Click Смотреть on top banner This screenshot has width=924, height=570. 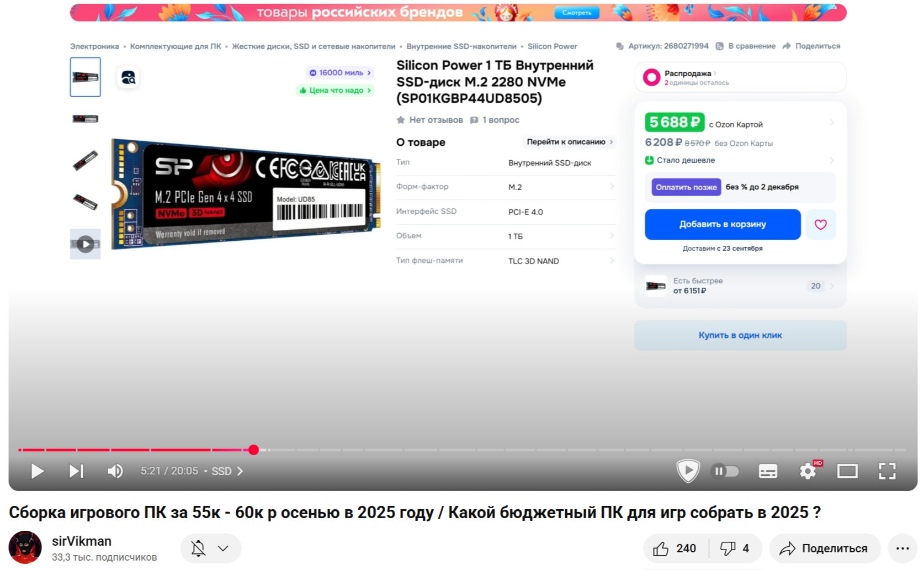pyautogui.click(x=577, y=13)
